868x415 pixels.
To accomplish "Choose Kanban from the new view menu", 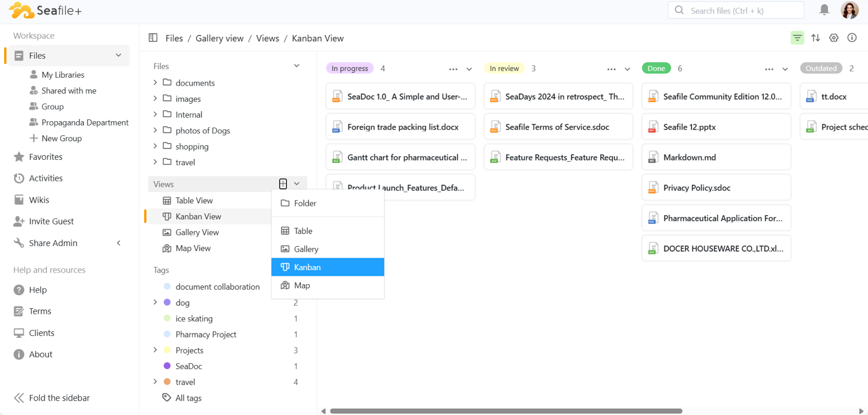I will pos(328,267).
